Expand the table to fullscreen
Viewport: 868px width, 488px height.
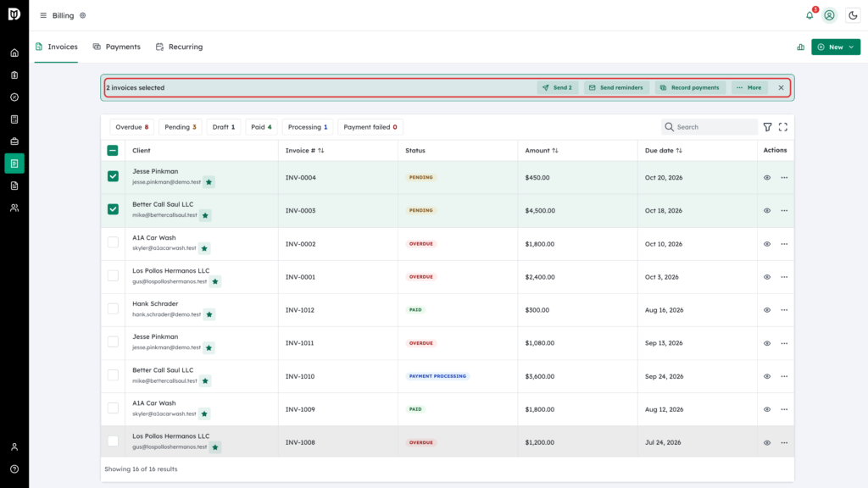(x=782, y=127)
